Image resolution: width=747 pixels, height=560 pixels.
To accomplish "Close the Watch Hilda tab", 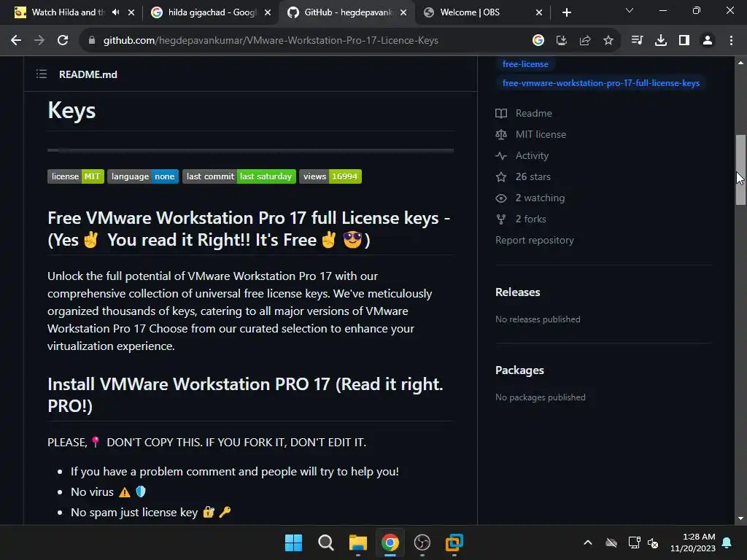I will (131, 12).
